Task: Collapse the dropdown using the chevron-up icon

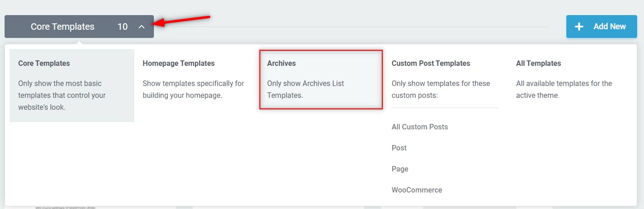Action: pos(142,27)
